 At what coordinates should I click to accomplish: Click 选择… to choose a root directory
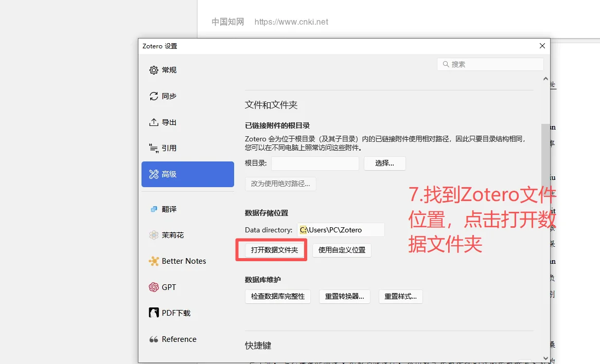384,163
